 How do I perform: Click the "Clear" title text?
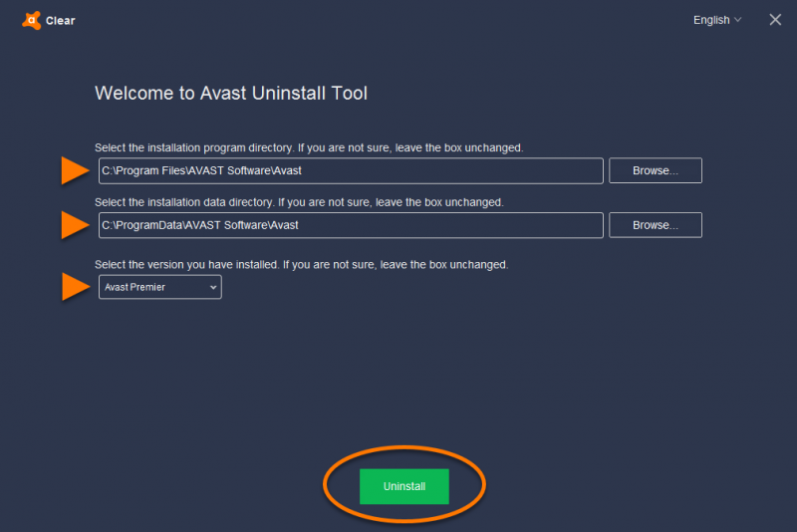(60, 20)
